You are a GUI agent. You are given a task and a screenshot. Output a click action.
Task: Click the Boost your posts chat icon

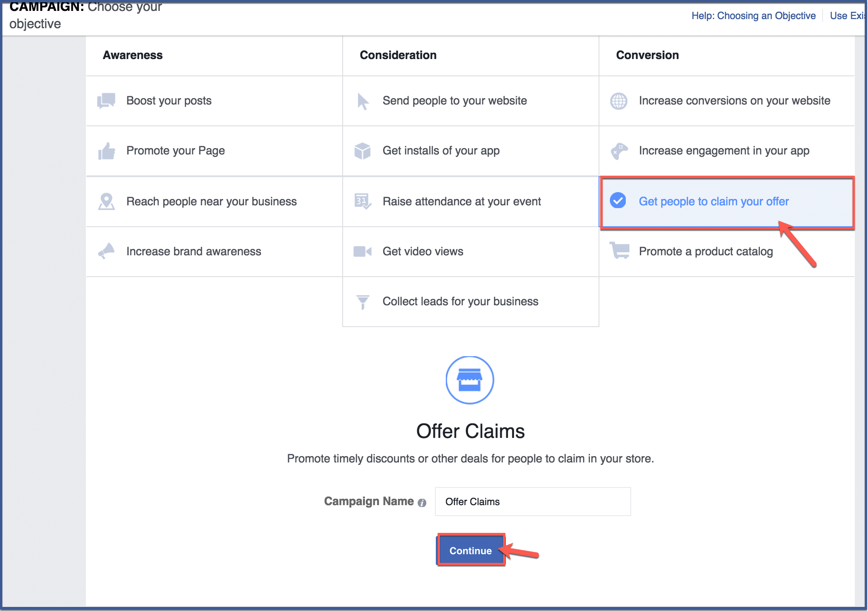pyautogui.click(x=106, y=101)
